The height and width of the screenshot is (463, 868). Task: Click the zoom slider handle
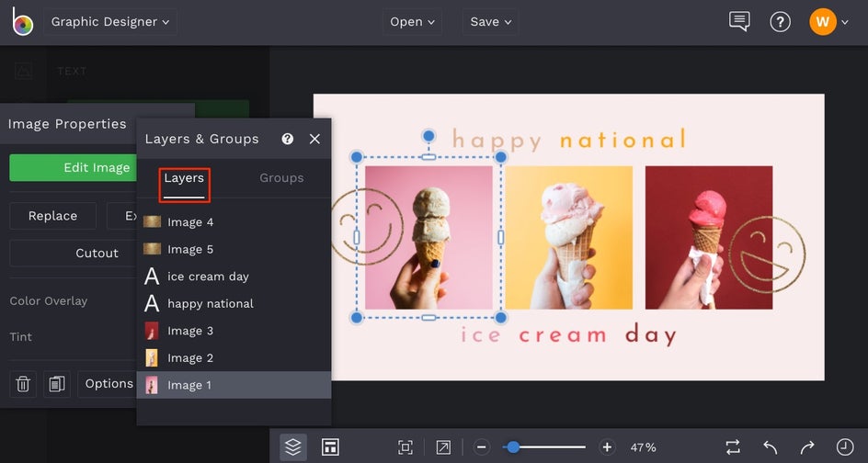[514, 447]
